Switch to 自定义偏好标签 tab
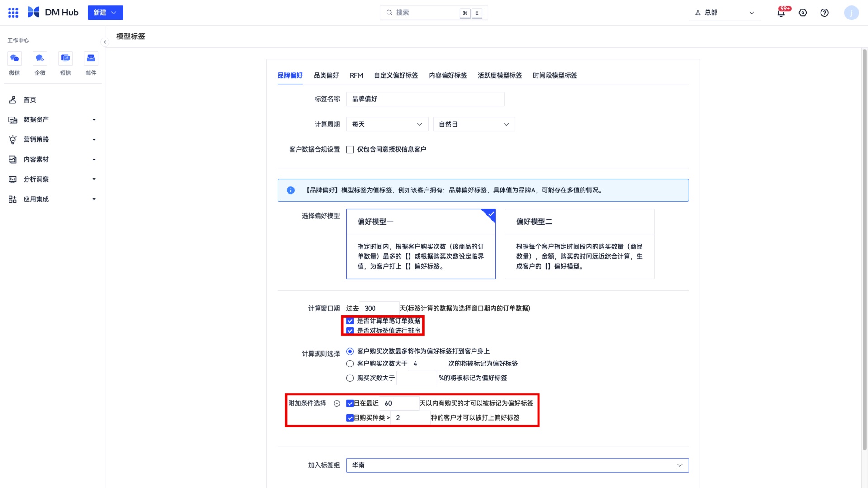Screen dimensions: 868x488 (396, 75)
